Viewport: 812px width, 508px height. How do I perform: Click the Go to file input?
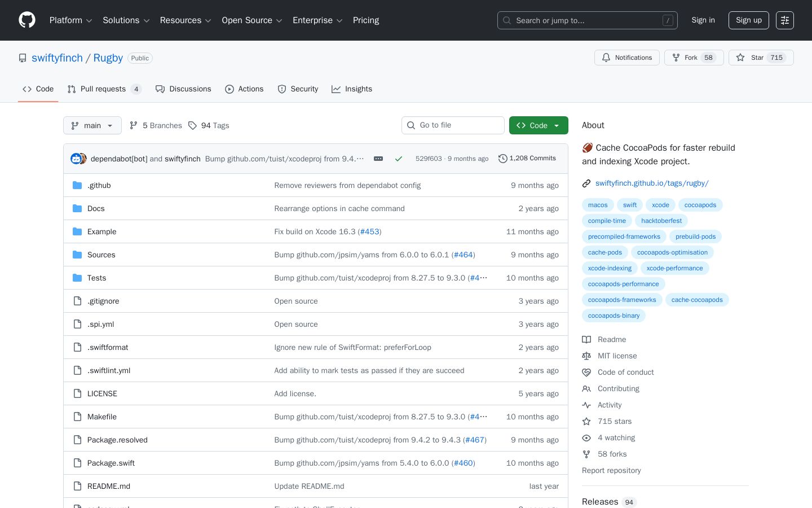[x=453, y=125]
